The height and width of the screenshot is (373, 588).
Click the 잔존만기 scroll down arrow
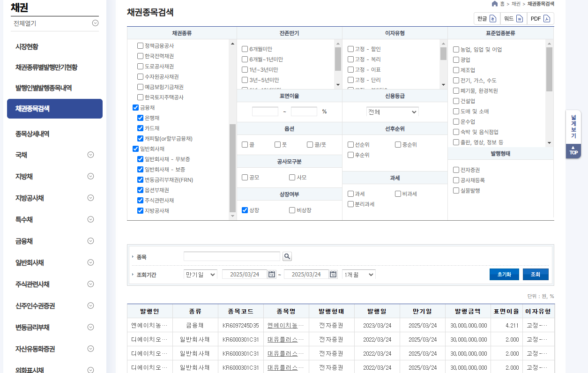pos(338,85)
